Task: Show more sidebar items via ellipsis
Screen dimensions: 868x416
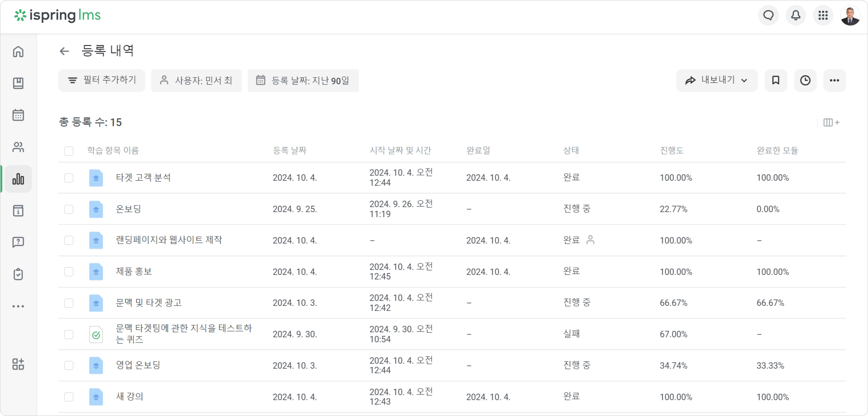Action: 18,306
